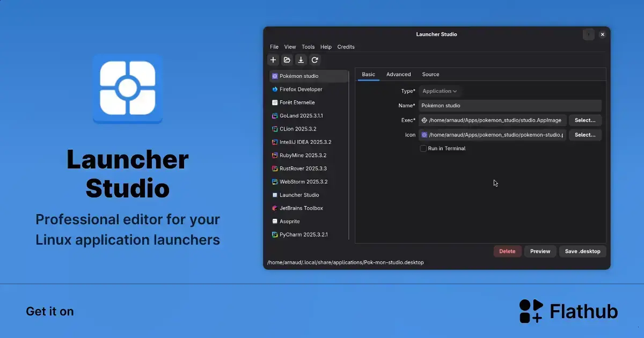Enable the Run in Terminal checkbox
This screenshot has height=338, width=644.
pyautogui.click(x=423, y=149)
